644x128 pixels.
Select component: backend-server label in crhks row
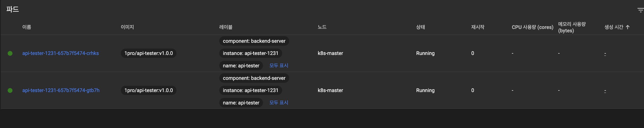[x=254, y=41]
